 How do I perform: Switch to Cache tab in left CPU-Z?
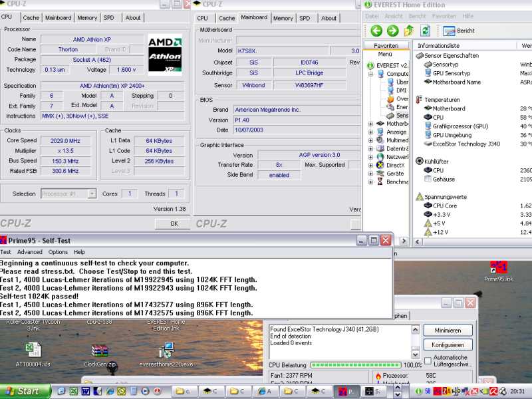pyautogui.click(x=31, y=18)
